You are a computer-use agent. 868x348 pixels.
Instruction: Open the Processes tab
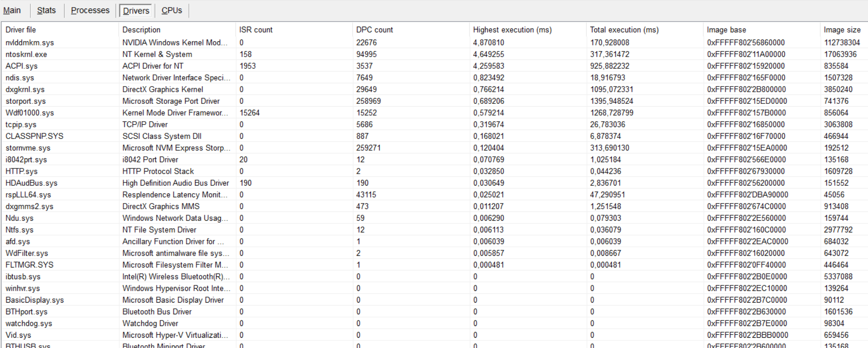tap(90, 10)
